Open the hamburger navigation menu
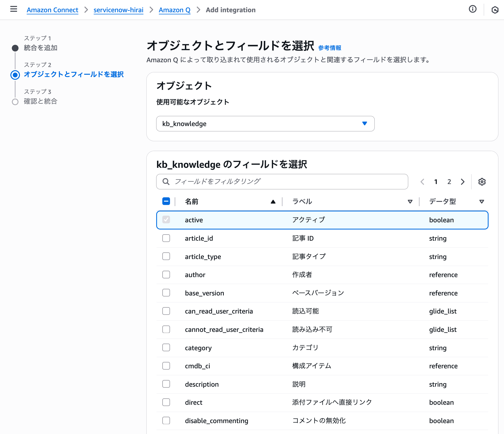Image resolution: width=504 pixels, height=434 pixels. [x=14, y=9]
